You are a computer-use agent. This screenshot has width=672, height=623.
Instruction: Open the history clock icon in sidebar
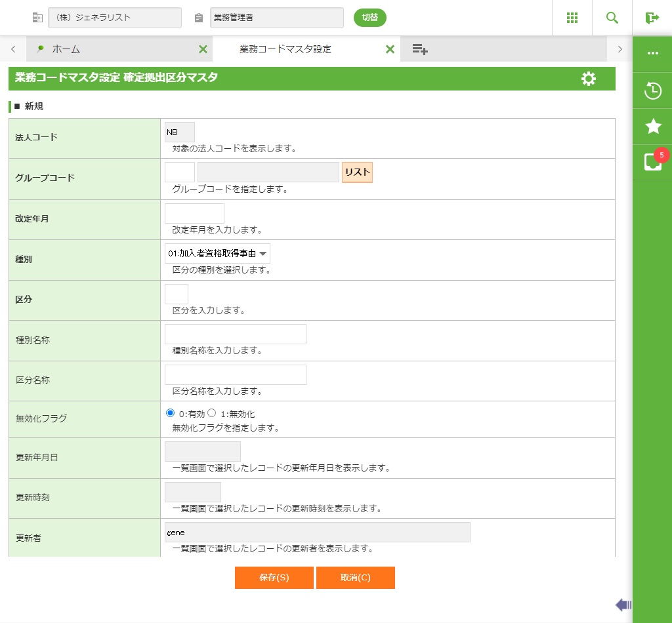(652, 90)
